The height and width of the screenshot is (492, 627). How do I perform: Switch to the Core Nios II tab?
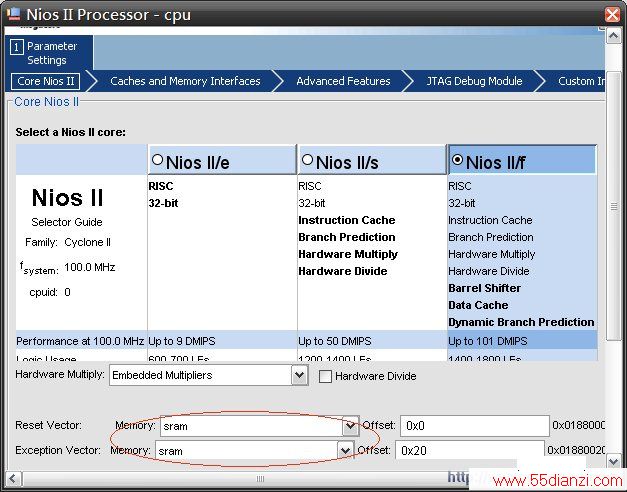tap(46, 81)
